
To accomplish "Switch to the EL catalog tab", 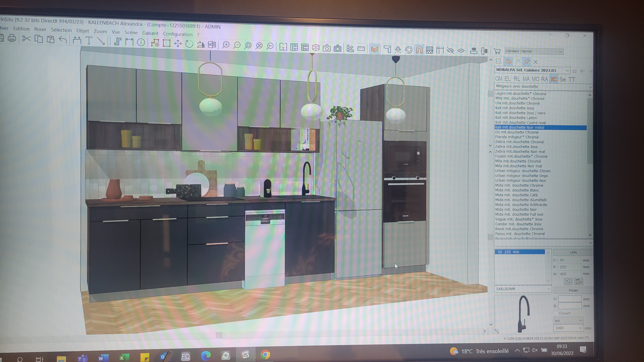I will tap(507, 79).
